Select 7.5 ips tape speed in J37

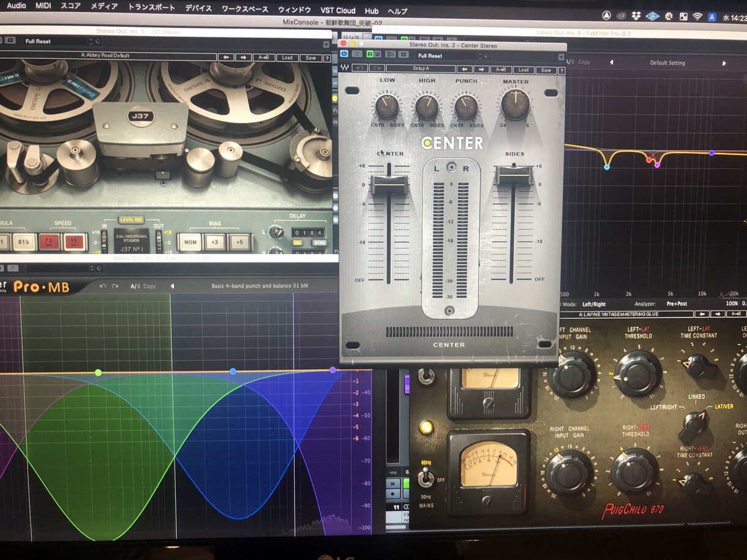pos(48,242)
